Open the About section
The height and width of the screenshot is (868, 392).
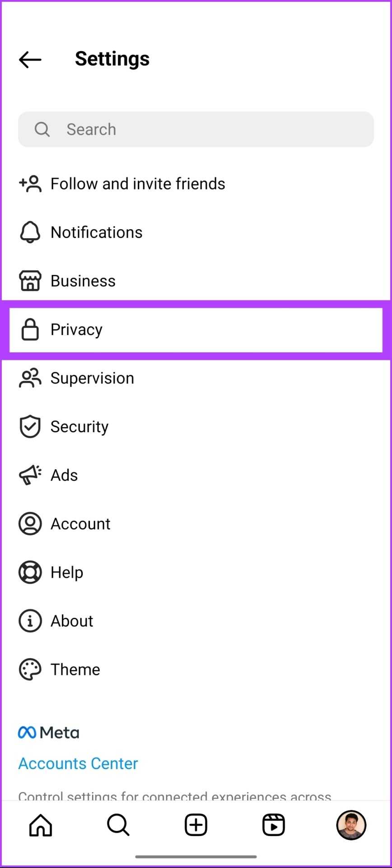pos(72,621)
